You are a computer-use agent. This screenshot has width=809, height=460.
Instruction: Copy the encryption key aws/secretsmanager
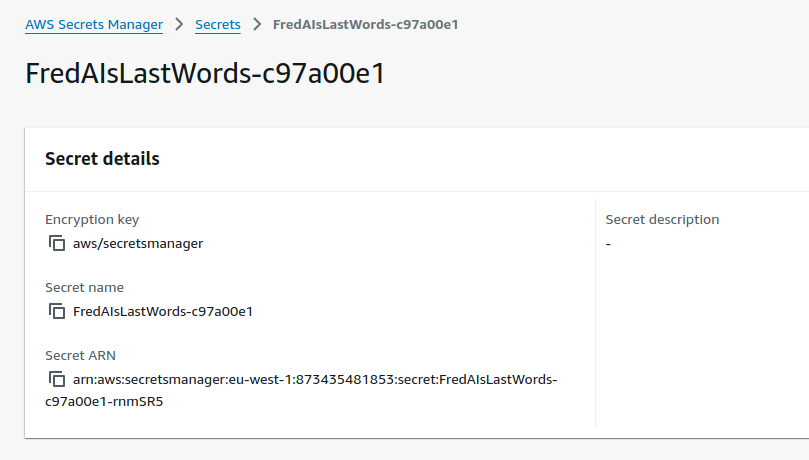tap(57, 243)
